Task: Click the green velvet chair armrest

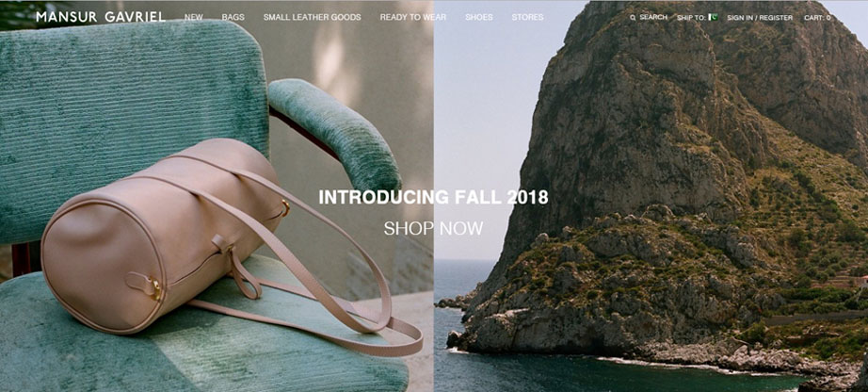Action: (x=335, y=136)
